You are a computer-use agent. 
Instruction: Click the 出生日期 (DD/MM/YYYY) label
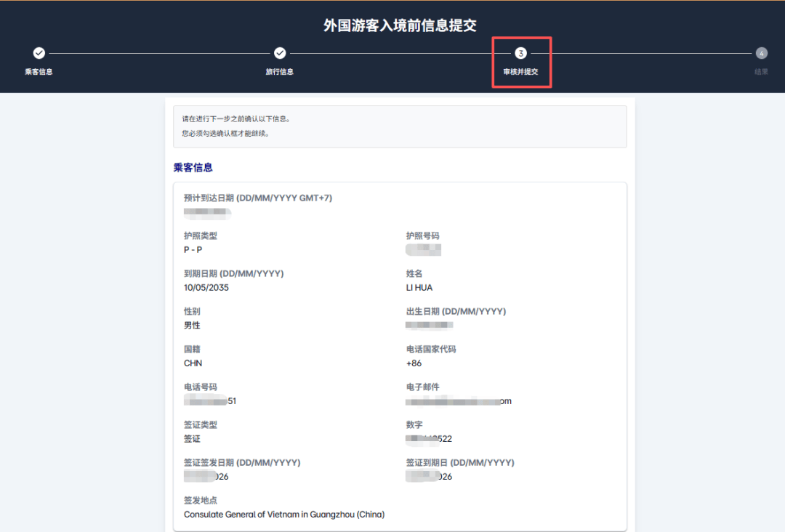[x=456, y=311]
